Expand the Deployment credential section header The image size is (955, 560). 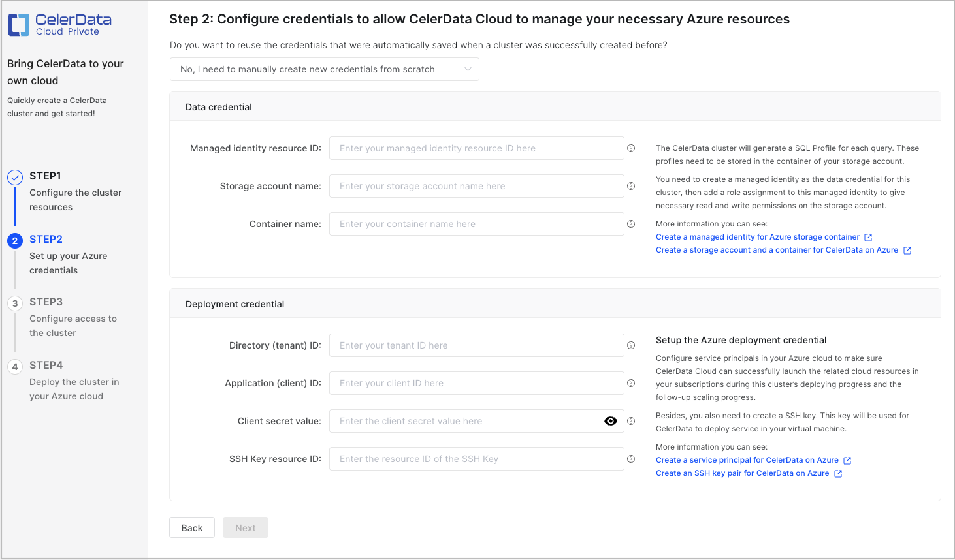point(235,303)
